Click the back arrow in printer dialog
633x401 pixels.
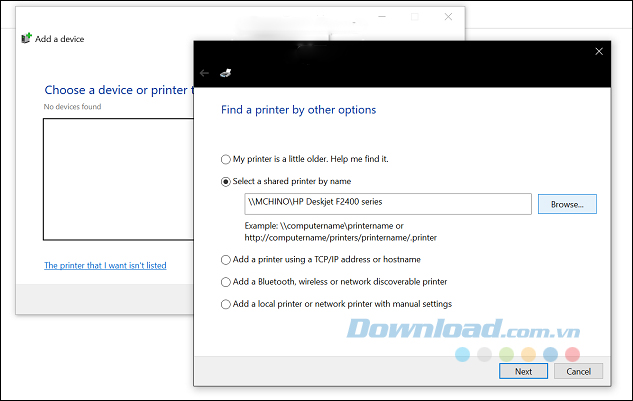click(x=204, y=73)
